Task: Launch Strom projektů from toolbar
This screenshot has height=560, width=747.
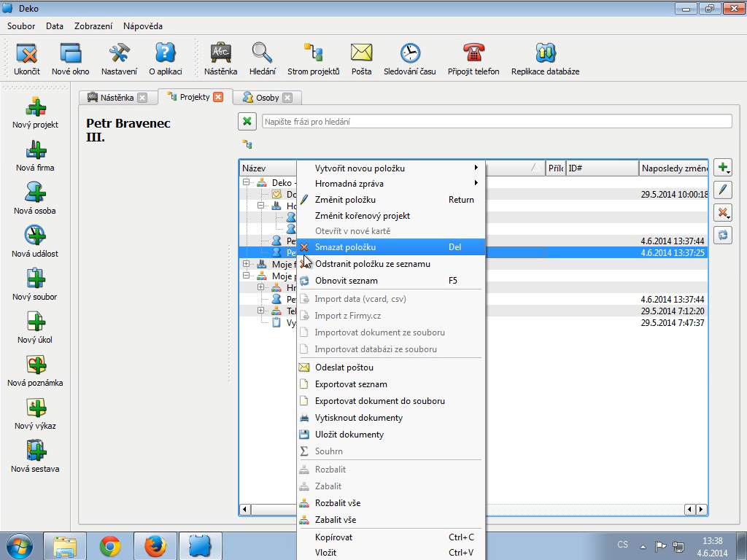Action: click(x=313, y=53)
